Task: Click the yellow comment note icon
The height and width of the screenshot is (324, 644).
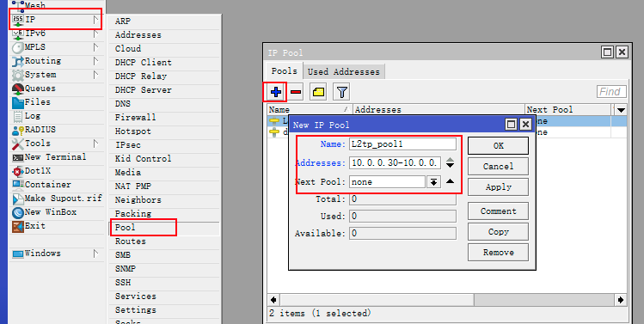Action: click(319, 92)
